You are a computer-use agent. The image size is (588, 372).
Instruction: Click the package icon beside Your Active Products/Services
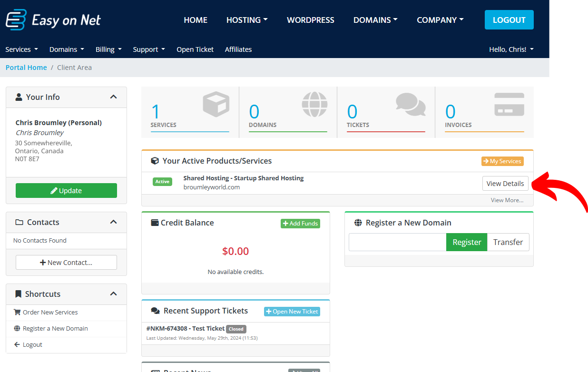155,161
